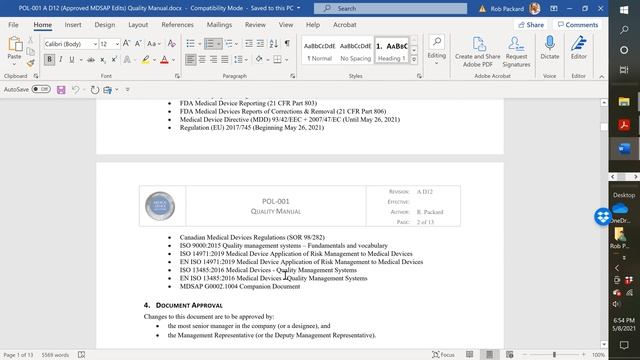
Task: Click Create and Share Adobe PDF
Action: (x=478, y=51)
